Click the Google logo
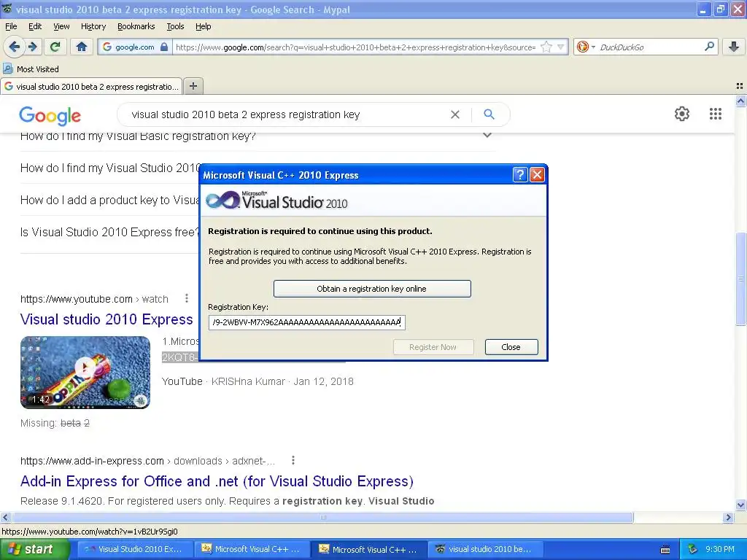The height and width of the screenshot is (560, 747). pyautogui.click(x=50, y=115)
